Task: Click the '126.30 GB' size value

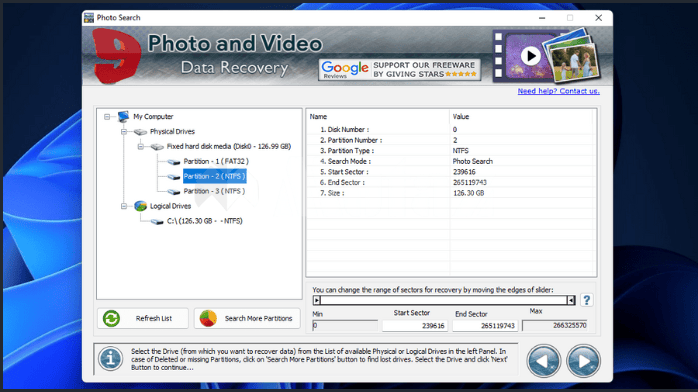Action: tap(468, 193)
